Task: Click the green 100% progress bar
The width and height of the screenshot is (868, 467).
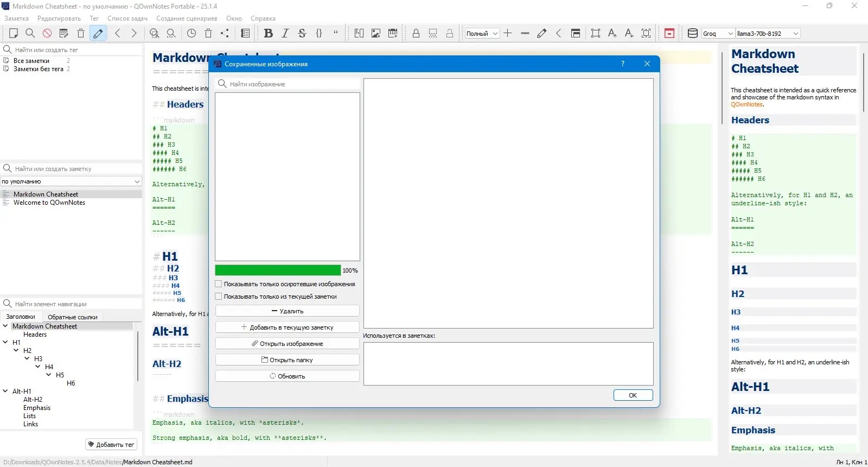Action: pyautogui.click(x=278, y=270)
